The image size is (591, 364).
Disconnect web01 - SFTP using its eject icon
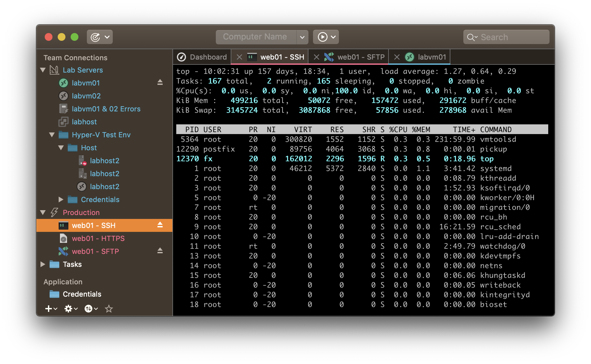tap(160, 251)
